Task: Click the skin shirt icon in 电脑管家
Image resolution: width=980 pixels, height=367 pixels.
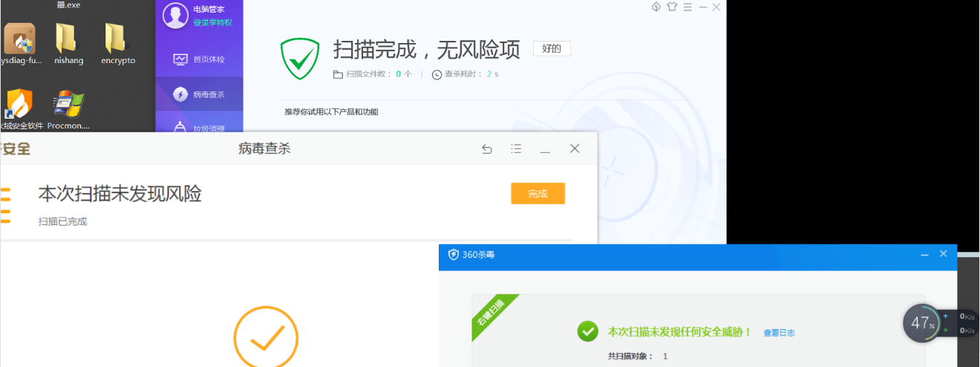Action: point(673,7)
